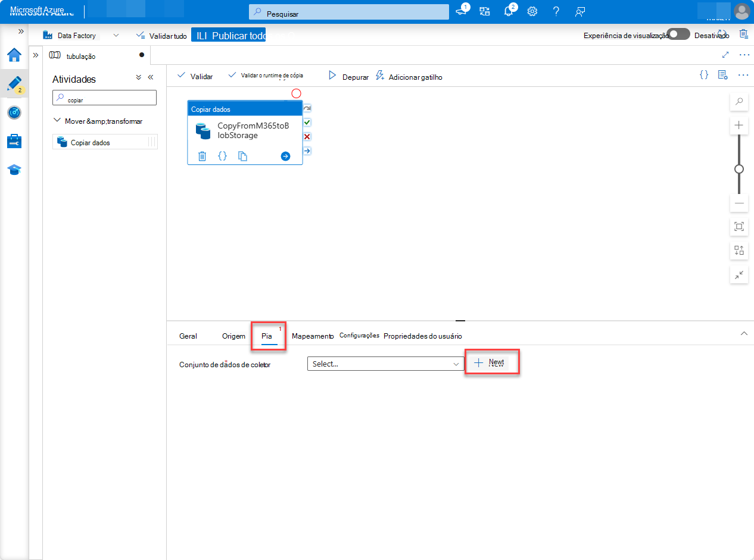Select the zoom to fit canvas icon

click(739, 227)
